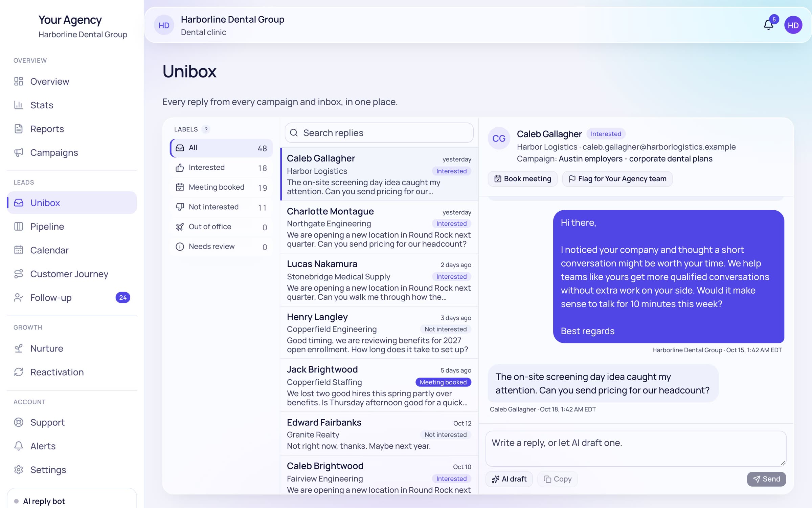Click the search magnifier icon

294,133
